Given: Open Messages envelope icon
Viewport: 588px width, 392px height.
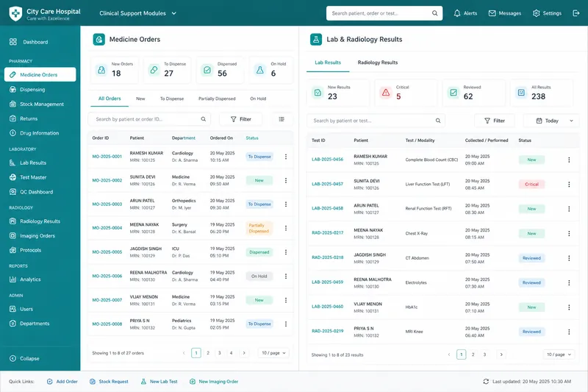Looking at the screenshot, I should tap(492, 13).
